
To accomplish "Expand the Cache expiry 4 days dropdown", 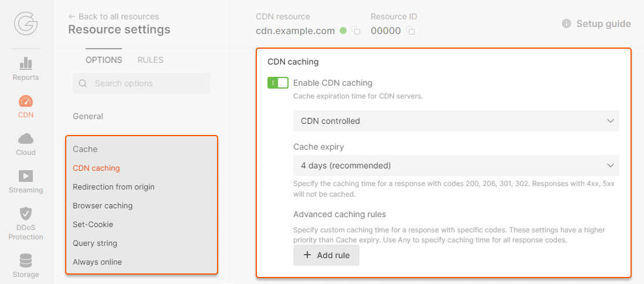I will 456,165.
